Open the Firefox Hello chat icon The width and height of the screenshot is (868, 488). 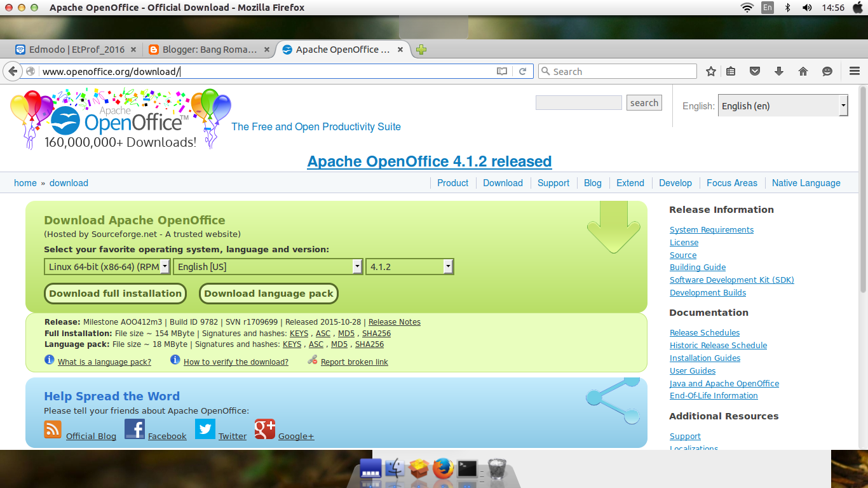tap(827, 72)
